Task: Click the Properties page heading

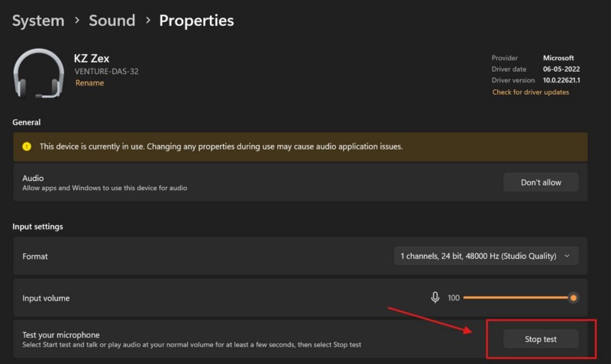Action: tap(196, 21)
